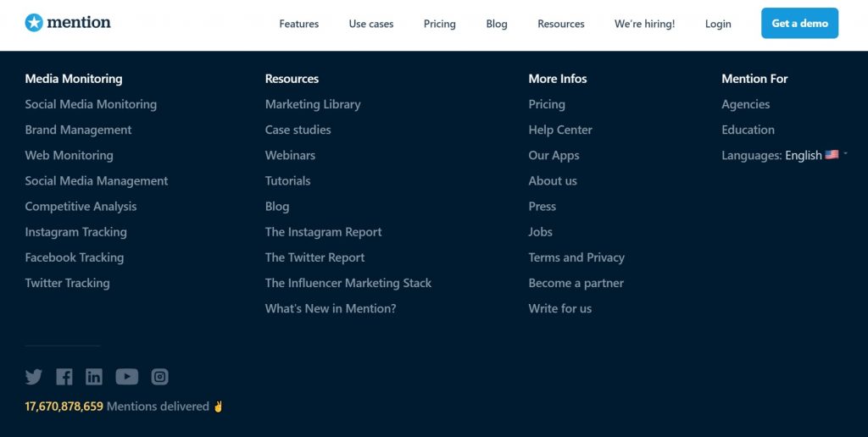Open Facebook Tracking link

(75, 257)
